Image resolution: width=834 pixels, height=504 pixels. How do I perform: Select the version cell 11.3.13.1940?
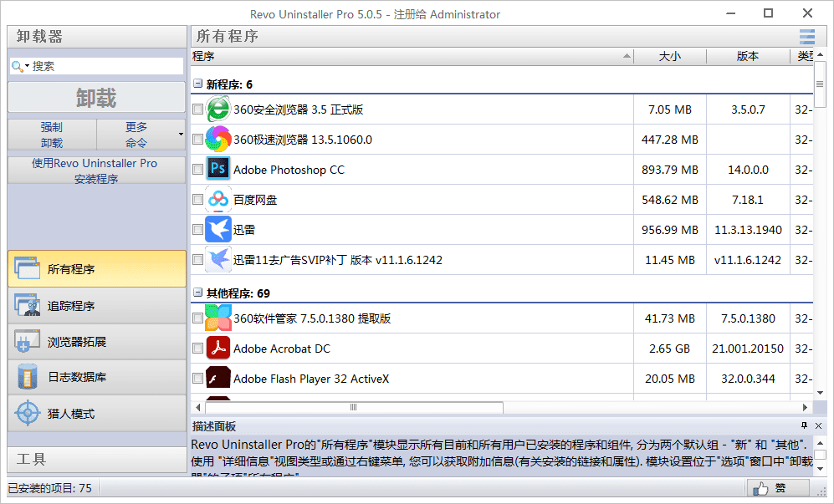748,230
